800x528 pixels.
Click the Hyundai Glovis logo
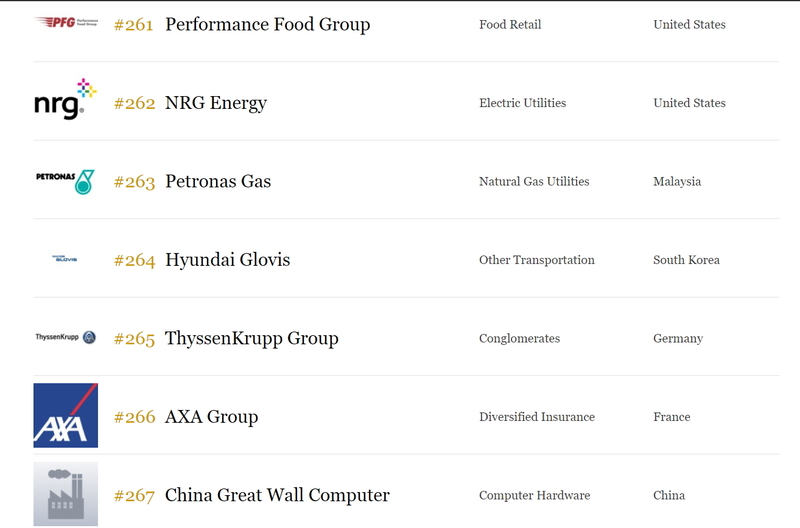[65, 260]
